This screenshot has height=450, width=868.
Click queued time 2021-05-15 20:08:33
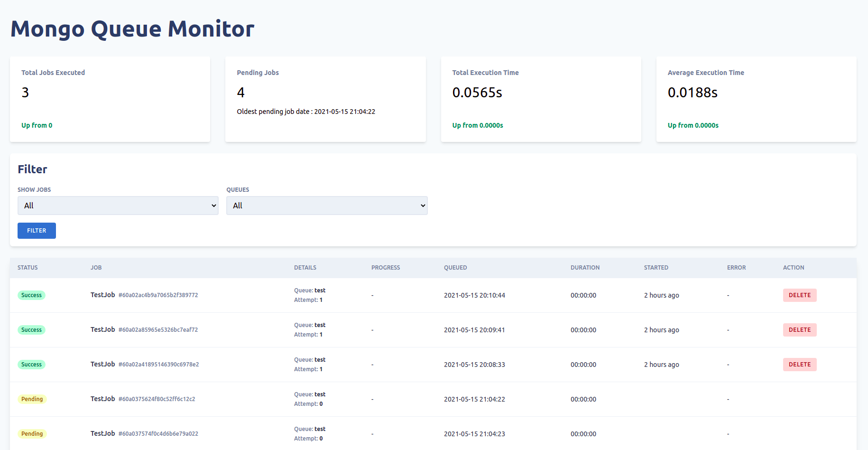[x=474, y=365]
